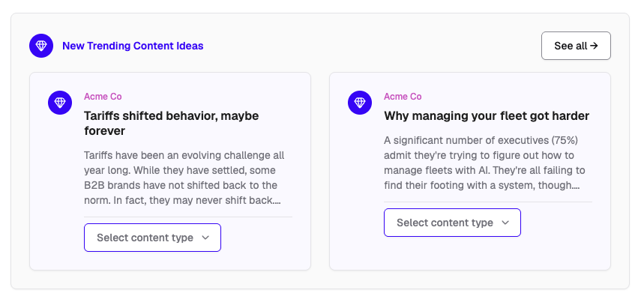Click the See all button
The width and height of the screenshot is (644, 305).
click(576, 46)
